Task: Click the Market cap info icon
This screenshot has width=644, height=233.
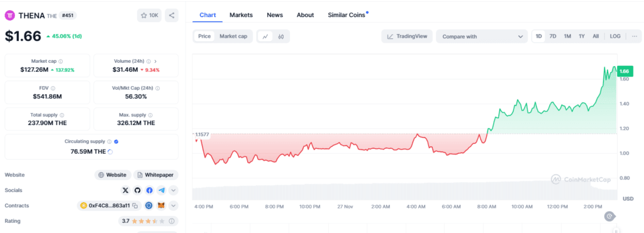Action: 61,61
